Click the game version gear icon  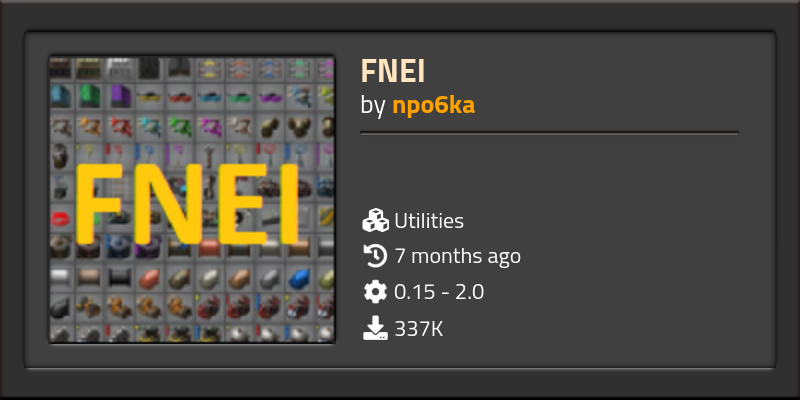(376, 292)
